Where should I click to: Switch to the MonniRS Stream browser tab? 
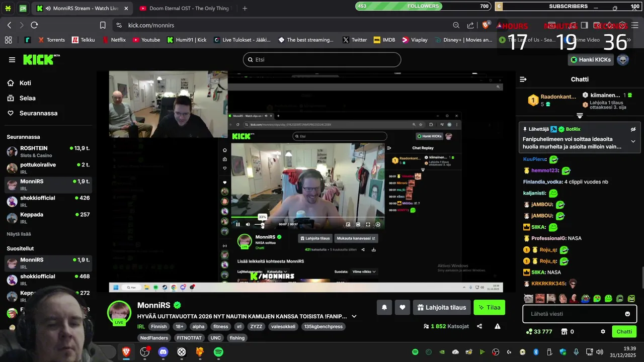pyautogui.click(x=83, y=8)
